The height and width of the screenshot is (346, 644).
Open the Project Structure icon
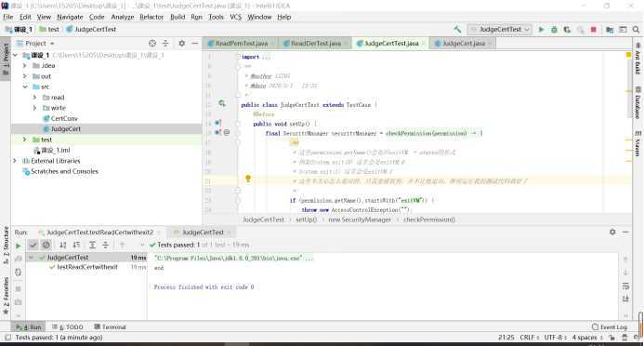610,30
